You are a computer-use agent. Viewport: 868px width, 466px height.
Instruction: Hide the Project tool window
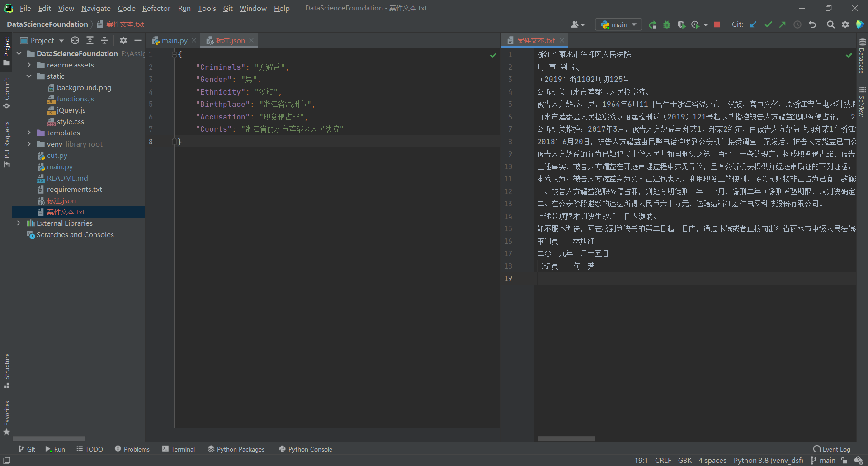tap(138, 40)
